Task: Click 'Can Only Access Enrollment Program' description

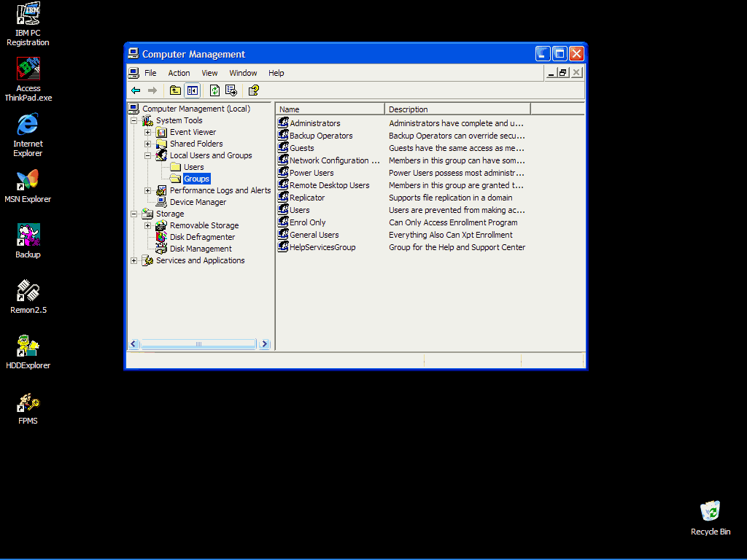Action: [x=453, y=222]
